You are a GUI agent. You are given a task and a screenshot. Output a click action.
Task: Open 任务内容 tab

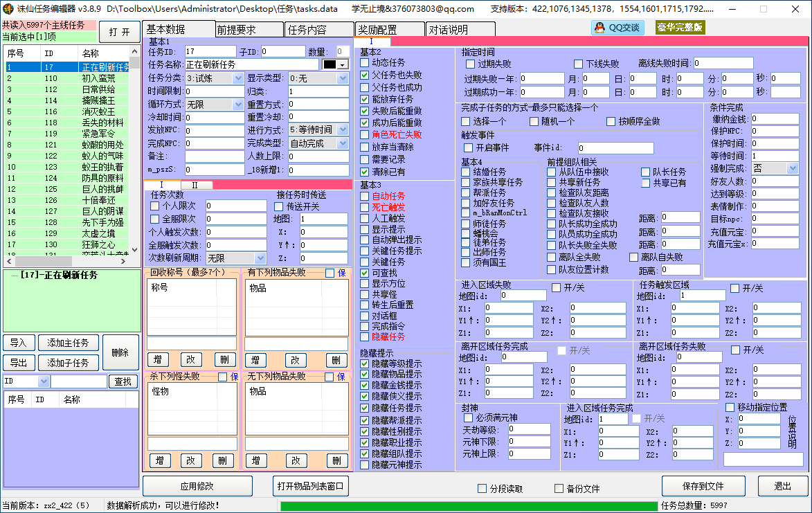[x=320, y=30]
